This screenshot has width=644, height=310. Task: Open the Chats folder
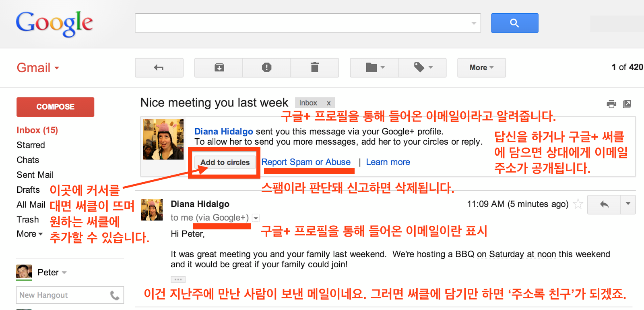28,160
